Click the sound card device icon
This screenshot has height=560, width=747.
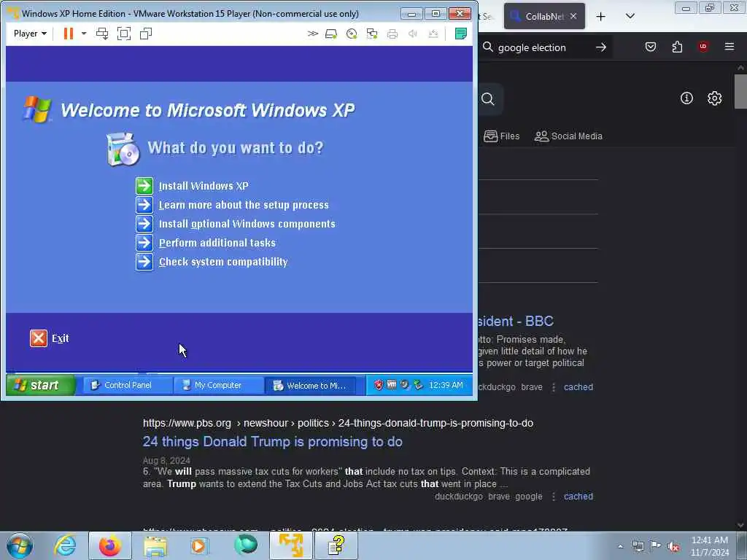click(413, 34)
